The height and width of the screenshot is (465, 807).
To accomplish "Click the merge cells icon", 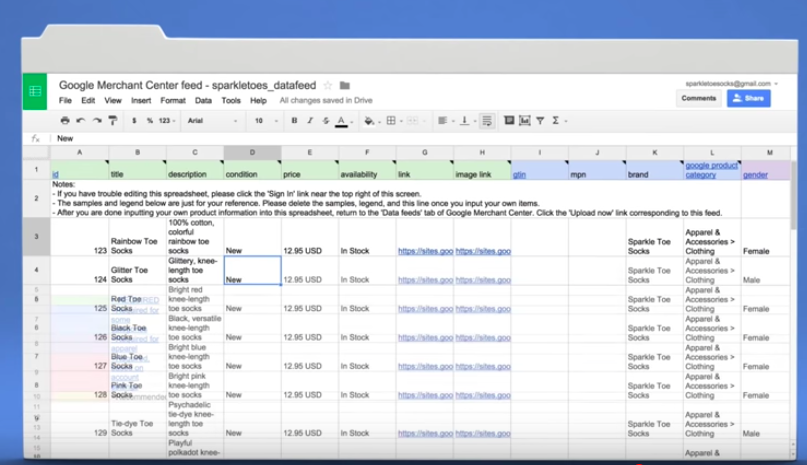I will point(413,120).
